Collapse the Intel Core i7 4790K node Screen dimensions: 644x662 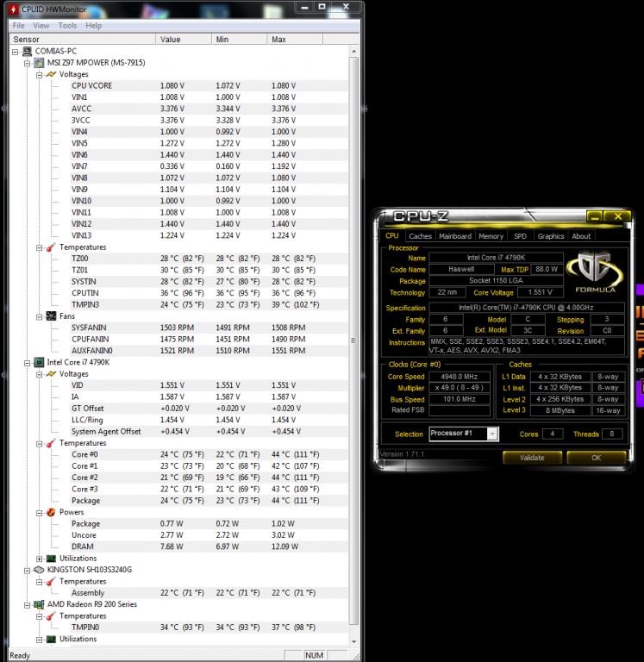point(27,363)
